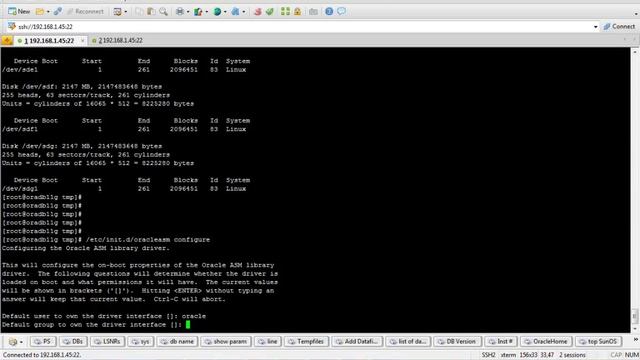The height and width of the screenshot is (360, 640).
Task: Run the DB Version quick command
Action: pyautogui.click(x=457, y=341)
